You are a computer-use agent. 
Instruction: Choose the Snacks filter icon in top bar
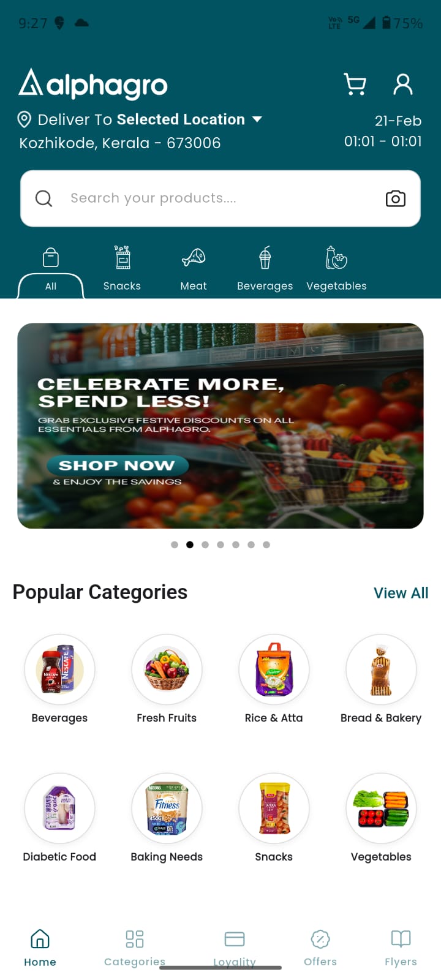click(123, 258)
